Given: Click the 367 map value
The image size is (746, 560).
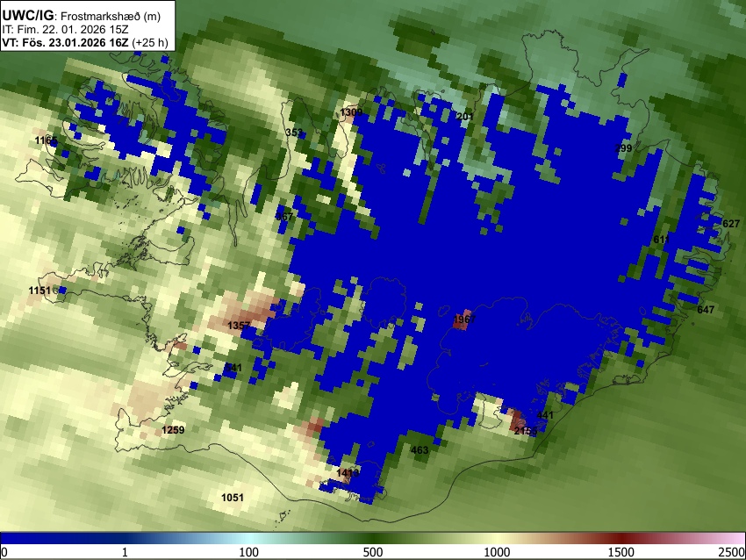Looking at the screenshot, I should click(284, 217).
